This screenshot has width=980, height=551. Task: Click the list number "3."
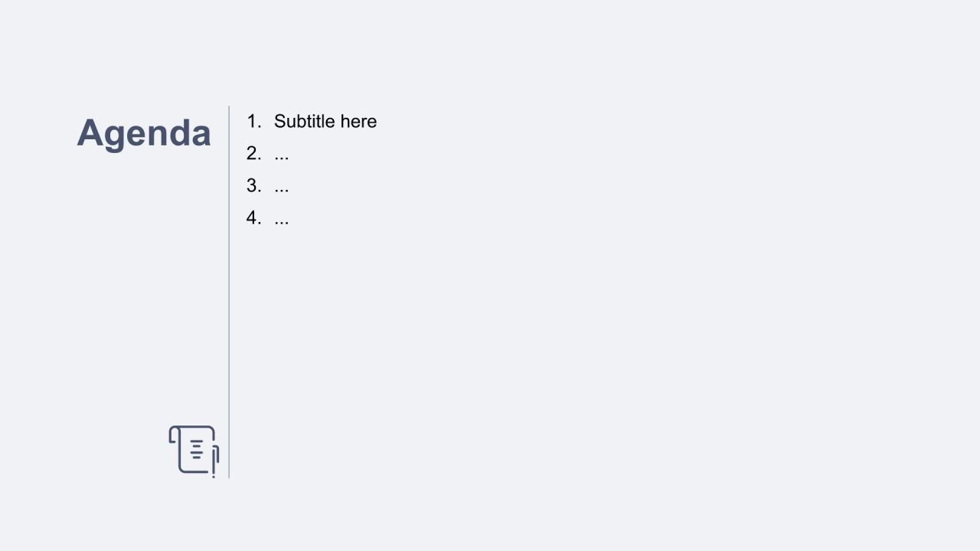(x=253, y=186)
